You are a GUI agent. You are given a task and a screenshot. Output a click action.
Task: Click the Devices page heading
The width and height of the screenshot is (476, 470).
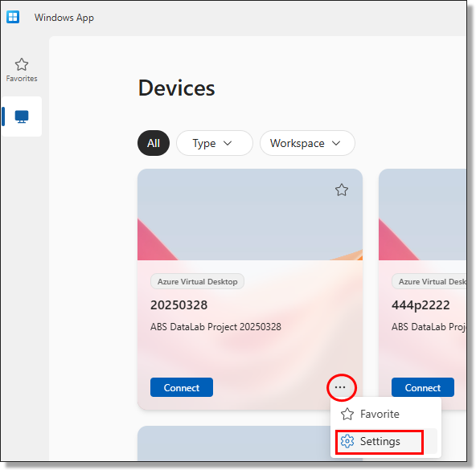point(176,88)
